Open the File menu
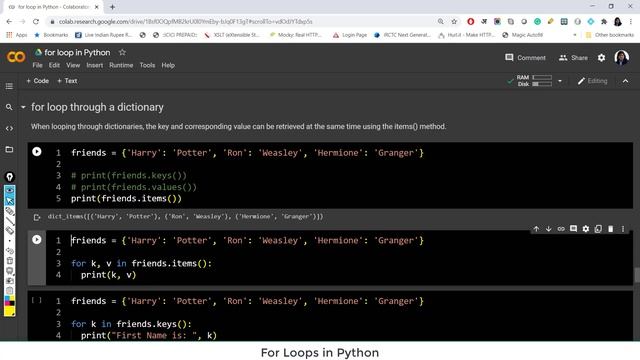Viewport: 640px width, 360px height. click(37, 65)
